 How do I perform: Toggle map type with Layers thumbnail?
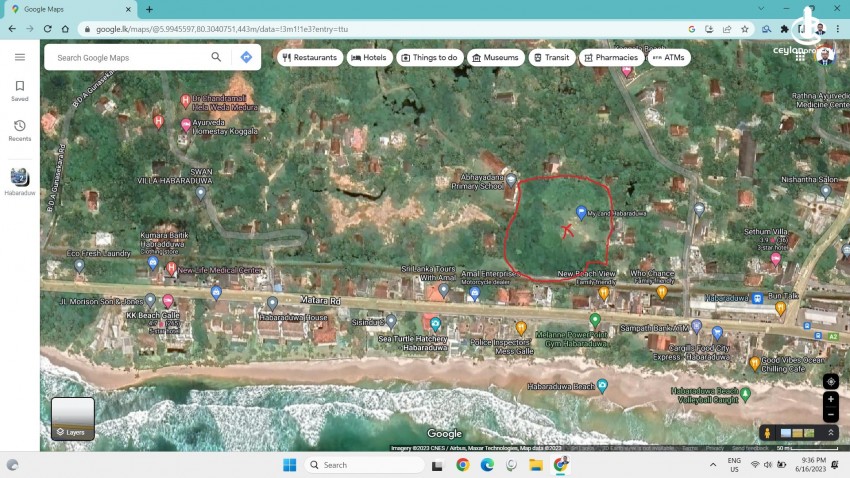tap(73, 418)
